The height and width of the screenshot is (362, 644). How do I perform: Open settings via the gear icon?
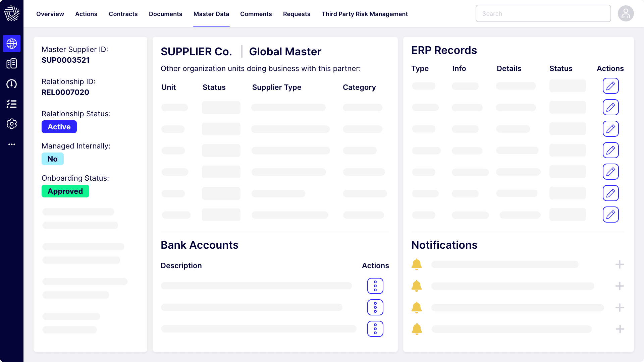12,124
